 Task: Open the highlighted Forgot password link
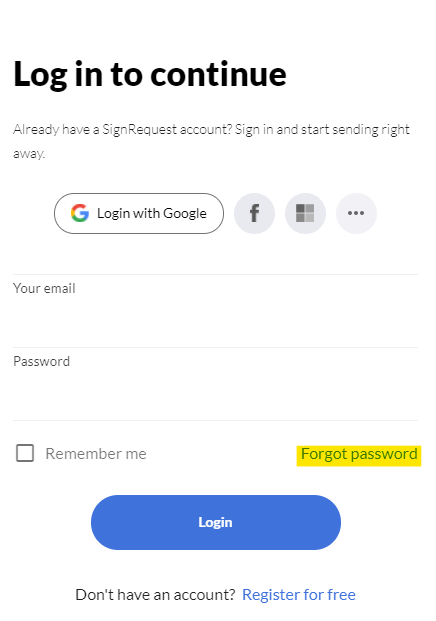pyautogui.click(x=359, y=455)
